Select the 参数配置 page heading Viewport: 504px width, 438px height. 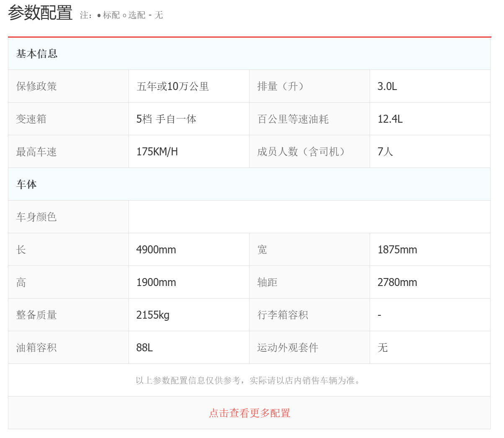[40, 13]
